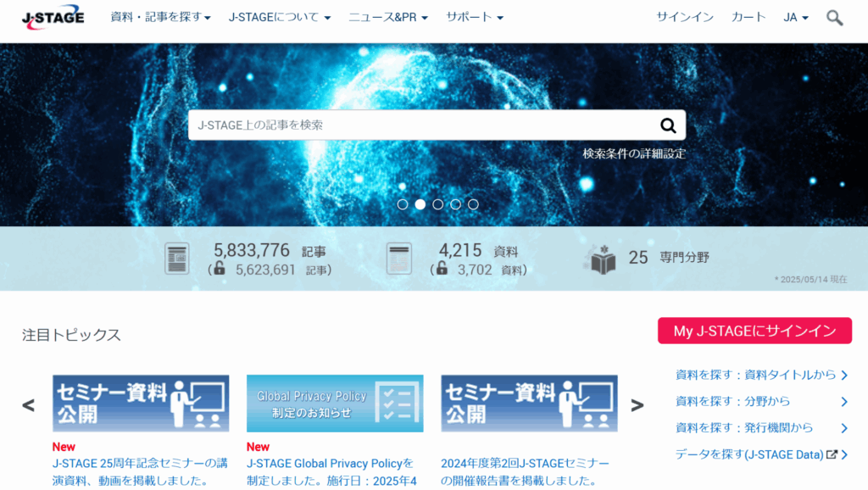The image size is (868, 490).
Task: Open first セミナー資料公開 banner thumbnail
Action: click(x=141, y=404)
